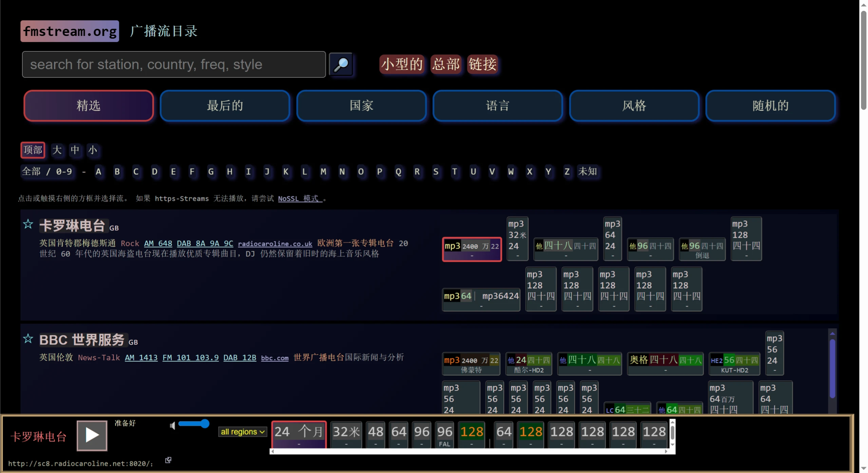Filter stations by letter A
This screenshot has height=473, width=868.
pos(98,171)
